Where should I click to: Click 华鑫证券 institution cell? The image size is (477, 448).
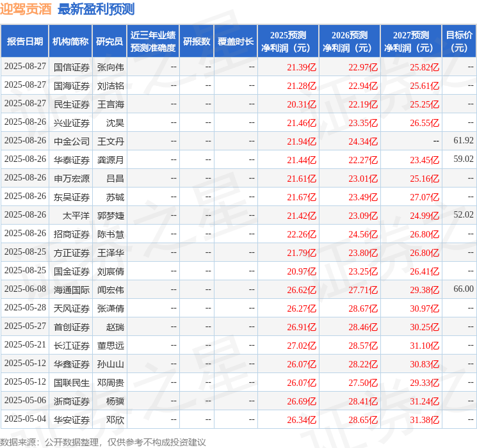tap(72, 364)
